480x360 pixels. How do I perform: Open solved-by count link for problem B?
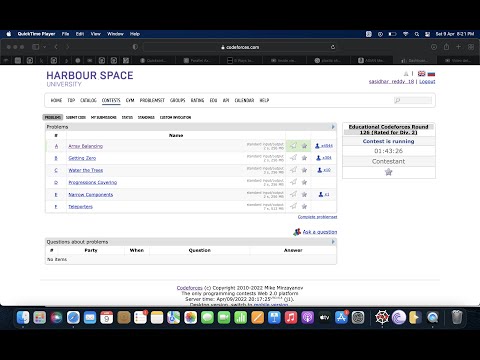324,158
